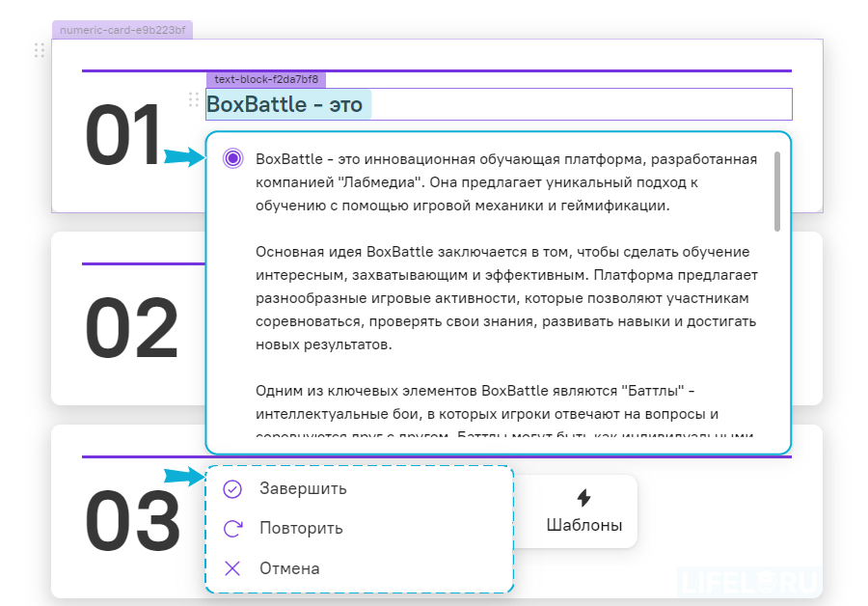Select the purple radio button in the AI text panel
Image resolution: width=868 pixels, height=606 pixels.
pyautogui.click(x=232, y=157)
